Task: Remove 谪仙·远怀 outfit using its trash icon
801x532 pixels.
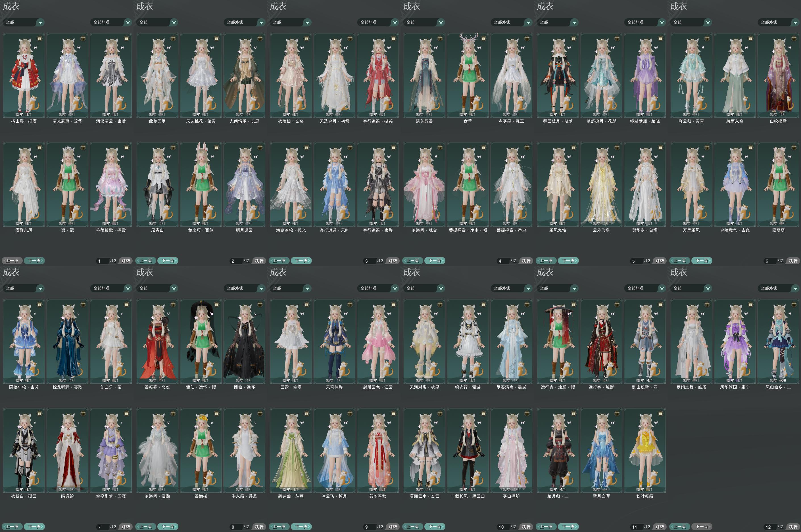Action: pos(260,304)
